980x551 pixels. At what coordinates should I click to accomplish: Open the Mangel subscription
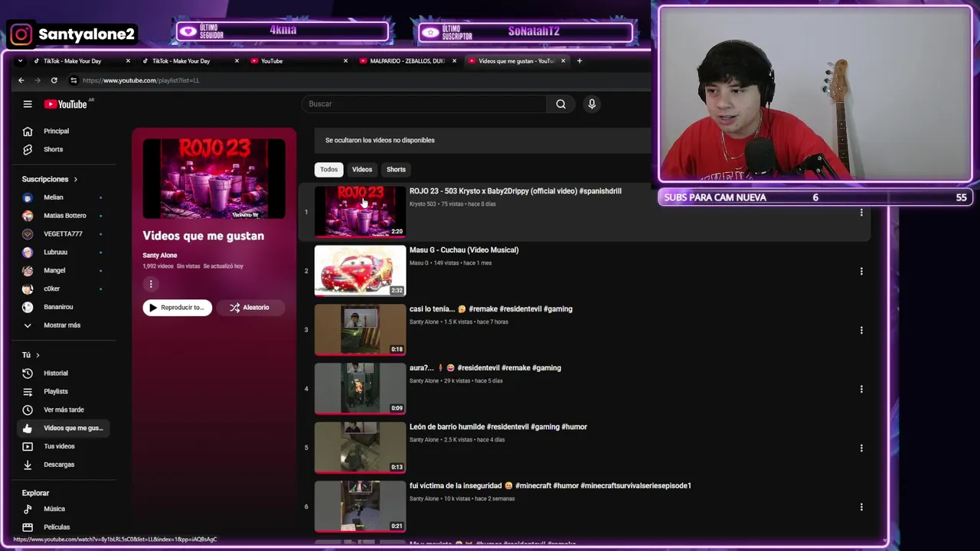(x=65, y=270)
